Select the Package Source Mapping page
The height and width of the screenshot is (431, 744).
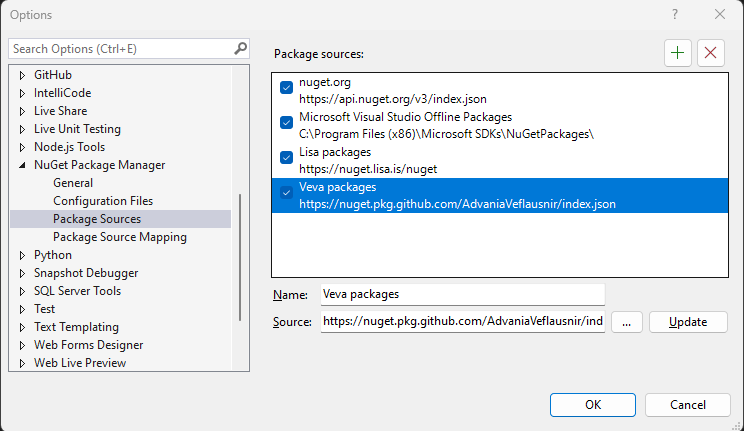(120, 237)
